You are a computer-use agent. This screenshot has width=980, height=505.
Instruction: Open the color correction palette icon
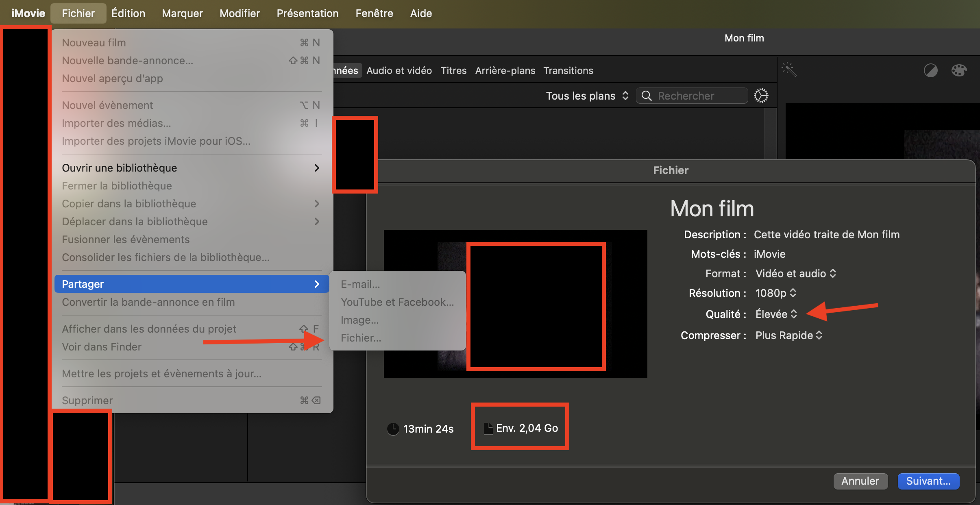pos(959,70)
